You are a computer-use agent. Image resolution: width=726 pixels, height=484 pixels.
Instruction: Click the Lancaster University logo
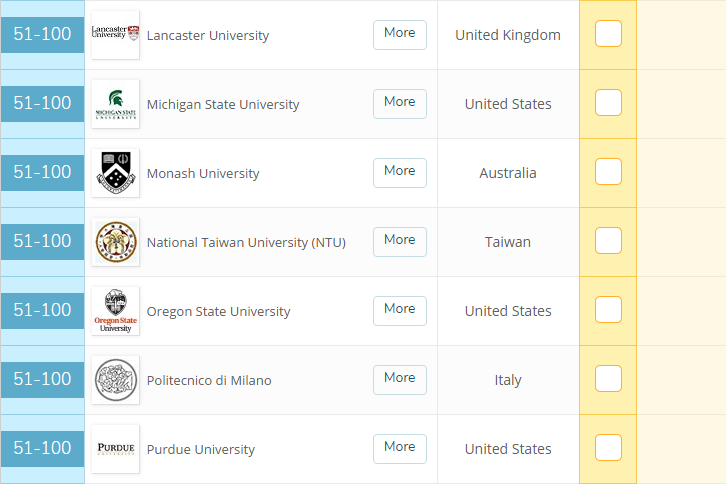coord(115,35)
